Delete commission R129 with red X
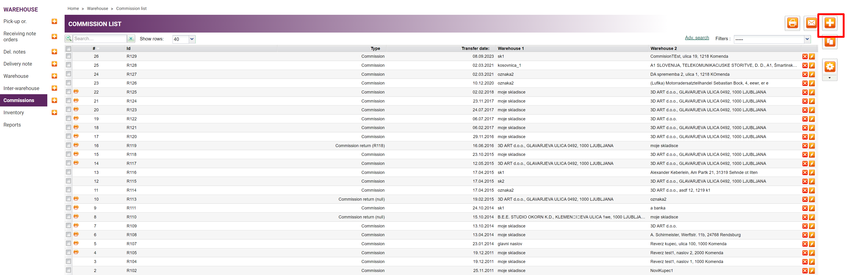Viewport: 868px width, 275px height. click(x=805, y=57)
